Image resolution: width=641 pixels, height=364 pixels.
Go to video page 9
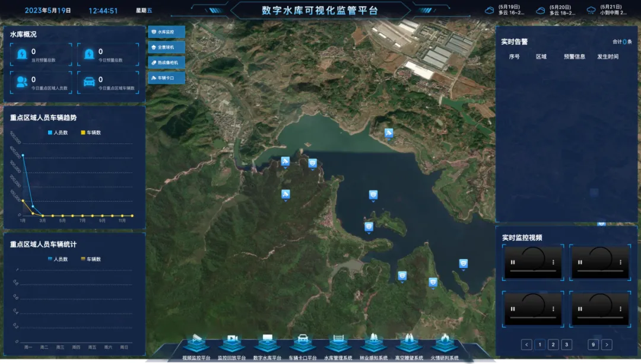click(x=593, y=345)
